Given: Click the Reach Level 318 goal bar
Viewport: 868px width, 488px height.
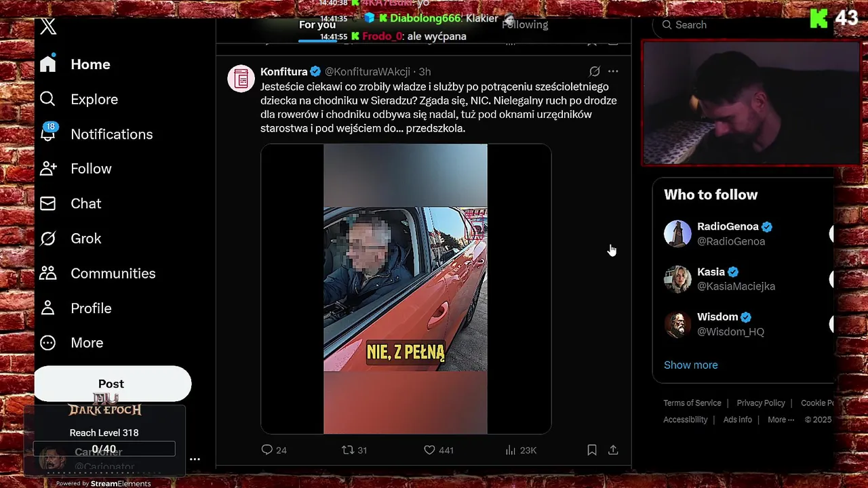Looking at the screenshot, I should [104, 449].
